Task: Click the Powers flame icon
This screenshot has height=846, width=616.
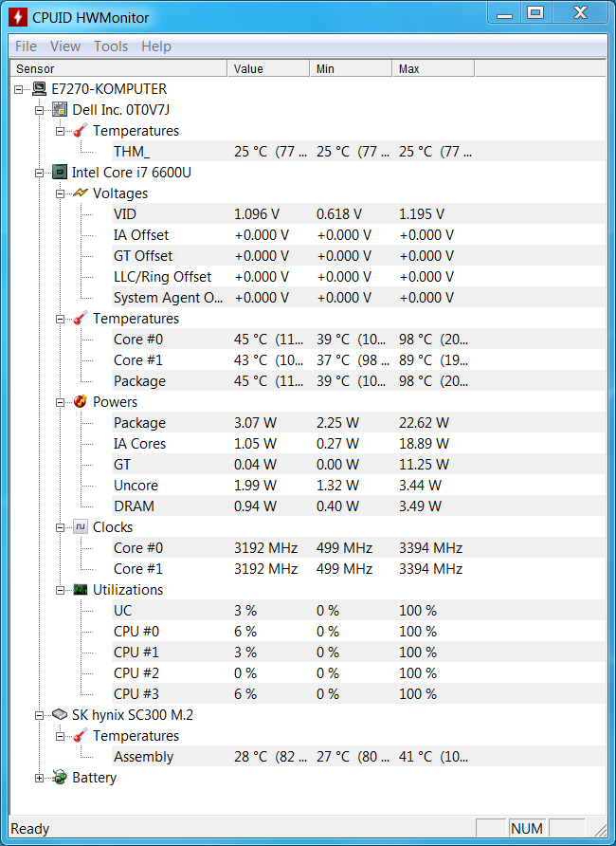Action: [x=81, y=401]
